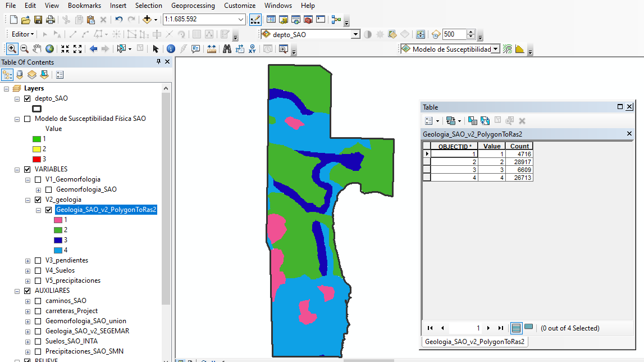Choose the Select Elements arrow tool
Screen dimensions: 644x362
pyautogui.click(x=156, y=49)
